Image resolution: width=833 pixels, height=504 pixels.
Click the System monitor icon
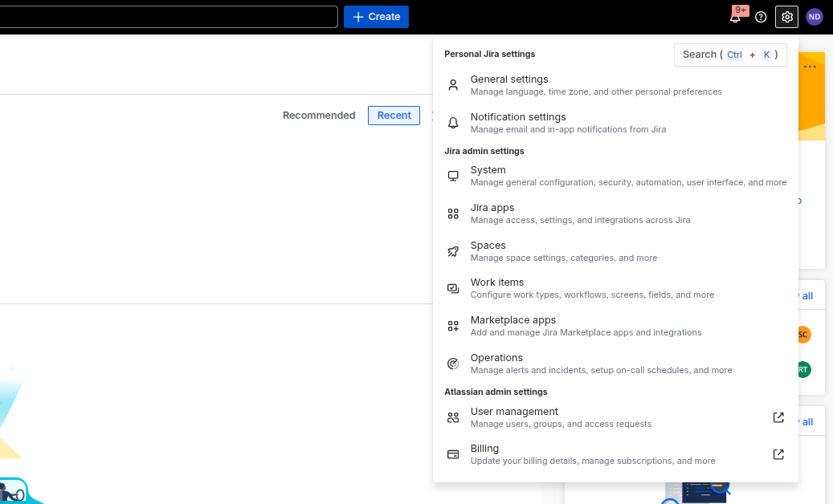[453, 176]
